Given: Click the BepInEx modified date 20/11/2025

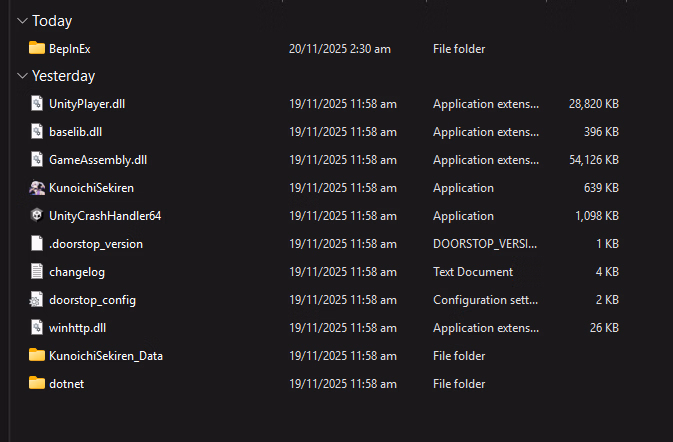Looking at the screenshot, I should (x=339, y=48).
